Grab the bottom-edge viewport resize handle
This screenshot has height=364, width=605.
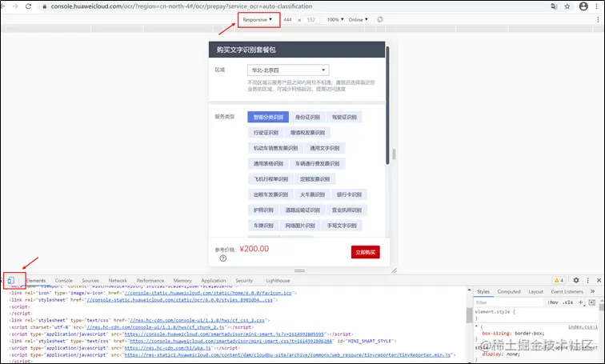click(x=300, y=270)
